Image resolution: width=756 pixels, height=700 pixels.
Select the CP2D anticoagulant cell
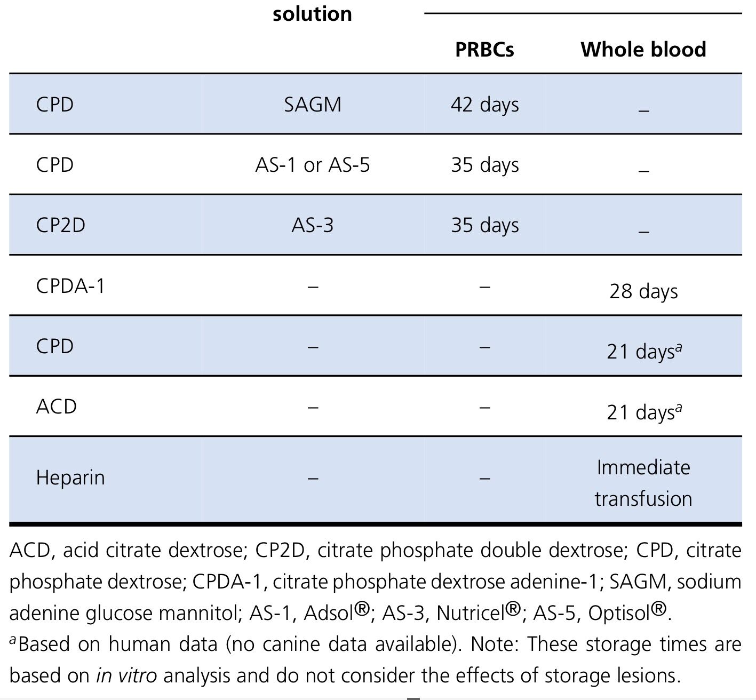point(60,225)
